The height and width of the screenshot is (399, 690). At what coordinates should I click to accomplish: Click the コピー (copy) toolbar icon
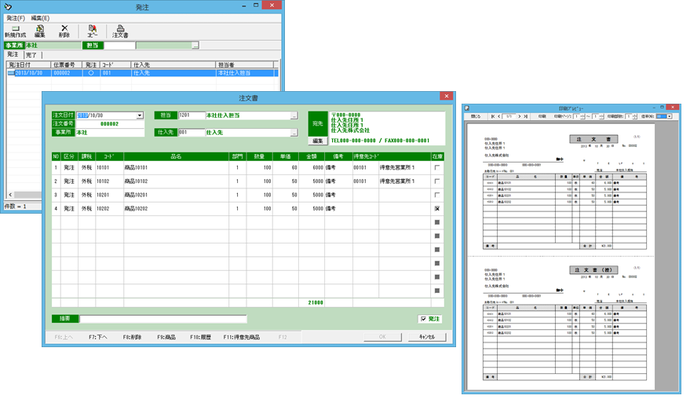click(x=92, y=31)
